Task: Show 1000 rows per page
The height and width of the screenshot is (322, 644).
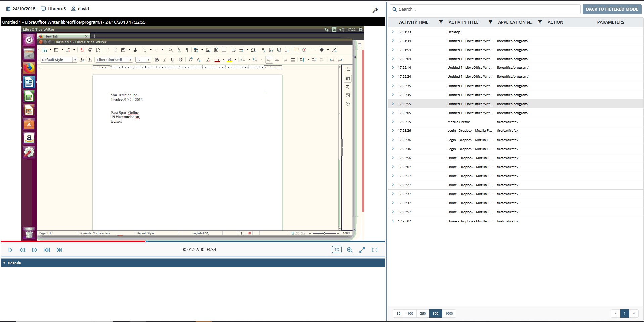Action: [449, 313]
